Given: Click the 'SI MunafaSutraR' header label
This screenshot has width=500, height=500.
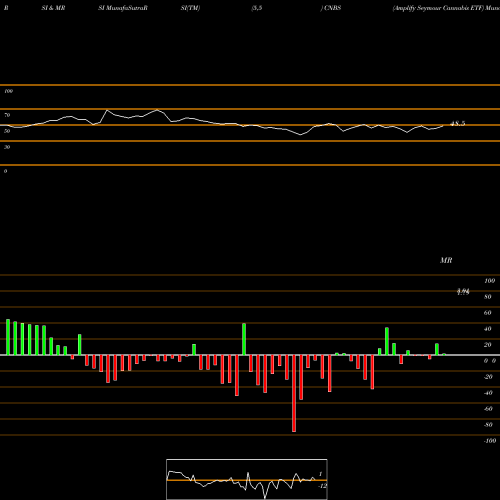Looking at the screenshot, I should point(123,8).
